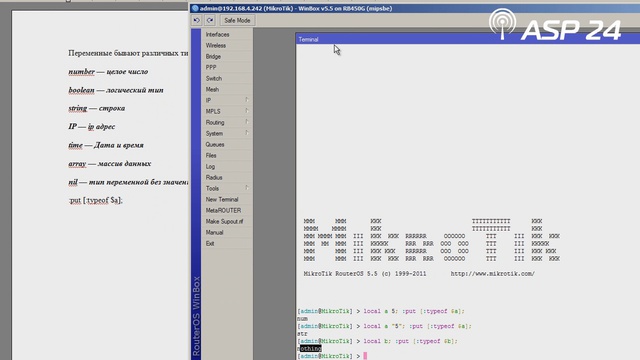Screen dimensions: 640x360
Task: Open the Switch menu item
Action: point(227,78)
